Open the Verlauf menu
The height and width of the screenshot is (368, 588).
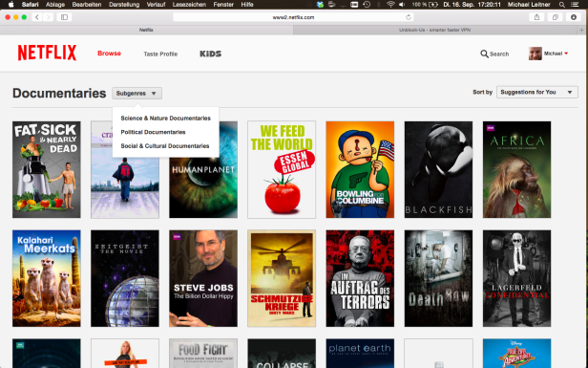click(156, 5)
